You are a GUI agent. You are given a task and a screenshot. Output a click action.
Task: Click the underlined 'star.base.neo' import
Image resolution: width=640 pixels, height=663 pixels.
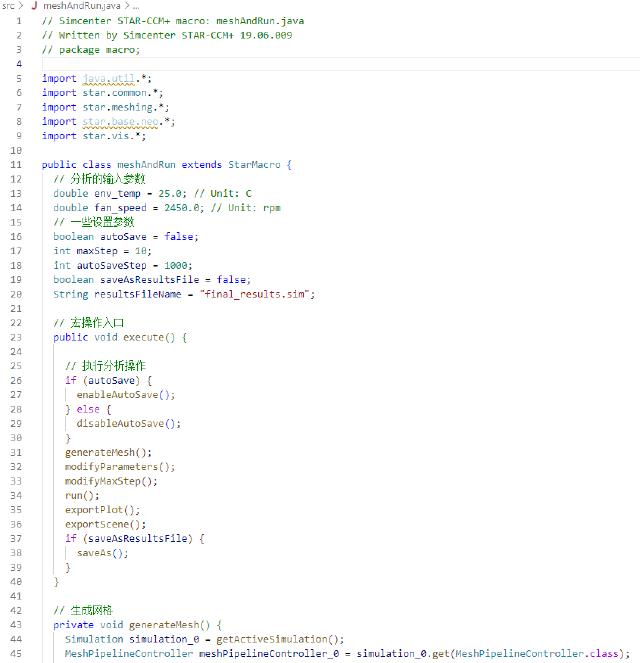(x=120, y=121)
